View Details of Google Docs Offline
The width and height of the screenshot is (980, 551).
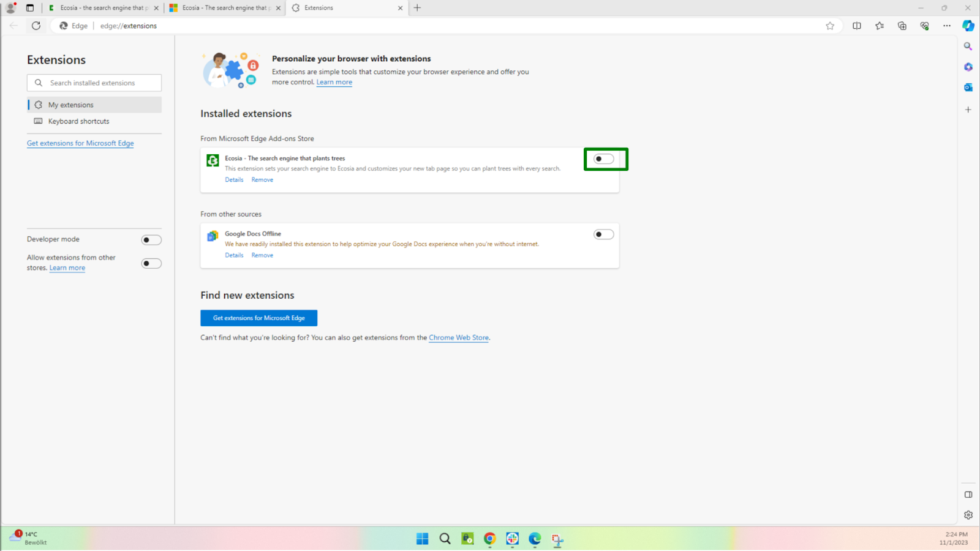tap(234, 255)
